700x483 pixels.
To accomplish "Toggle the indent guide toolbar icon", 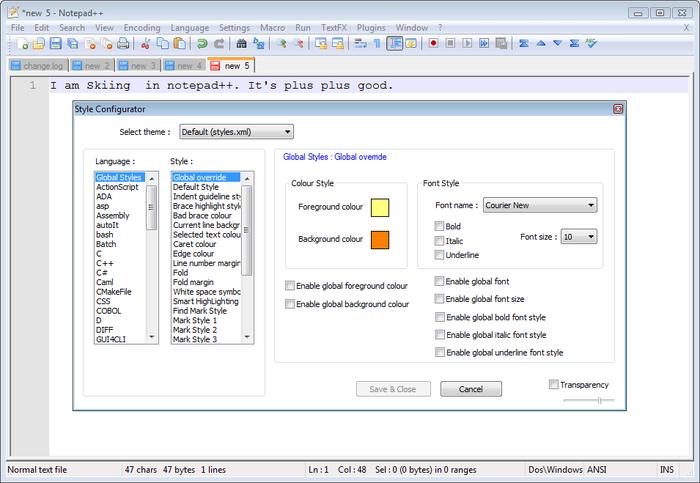I will pos(395,43).
